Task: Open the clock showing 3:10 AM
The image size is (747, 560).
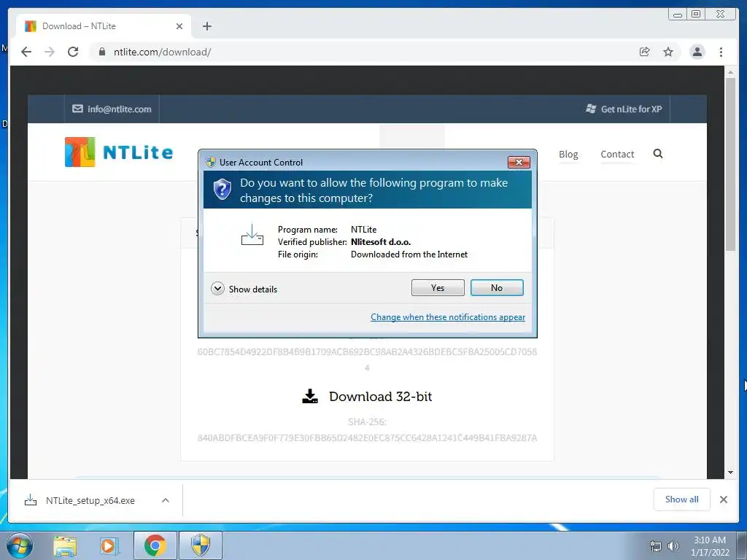Action: click(x=710, y=546)
